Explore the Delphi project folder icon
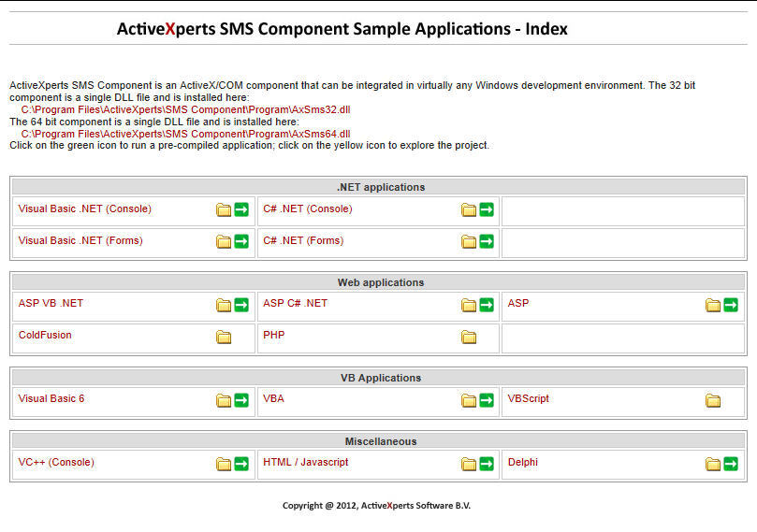This screenshot has width=757, height=532. [713, 465]
